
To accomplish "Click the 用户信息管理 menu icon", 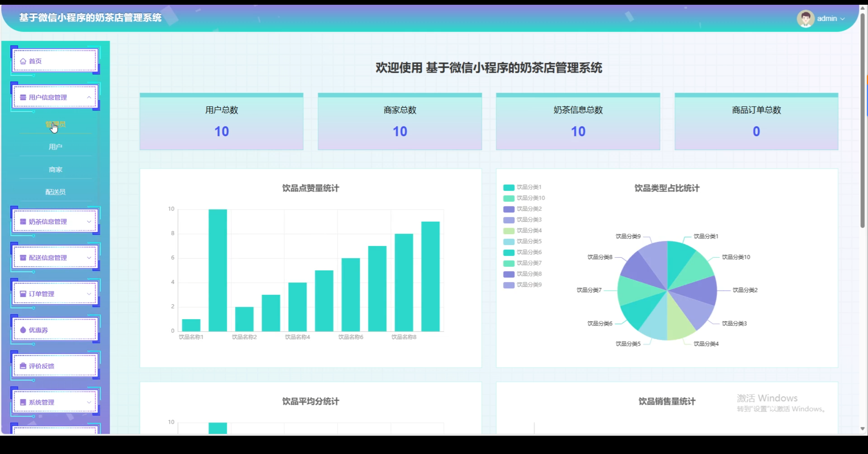I will tap(23, 98).
